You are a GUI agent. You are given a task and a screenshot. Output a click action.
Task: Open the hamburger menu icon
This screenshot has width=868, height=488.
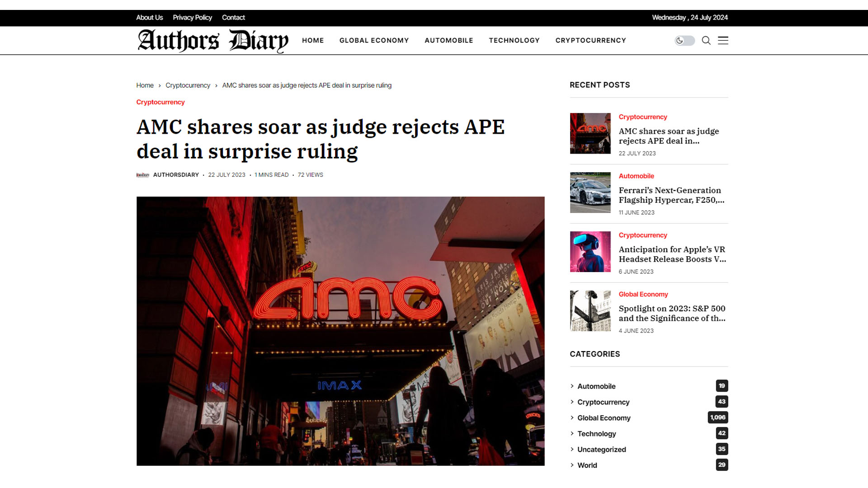click(x=723, y=41)
